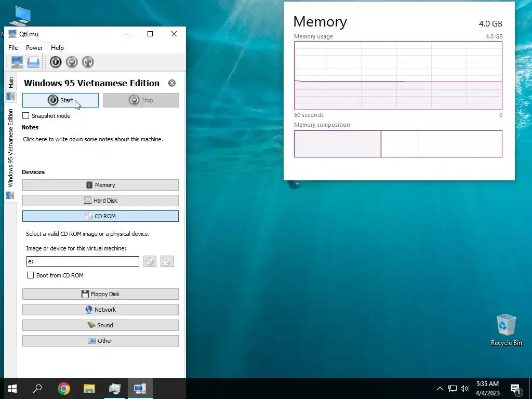Open taskbar search
Image resolution: width=532 pixels, height=399 pixels.
(x=37, y=389)
